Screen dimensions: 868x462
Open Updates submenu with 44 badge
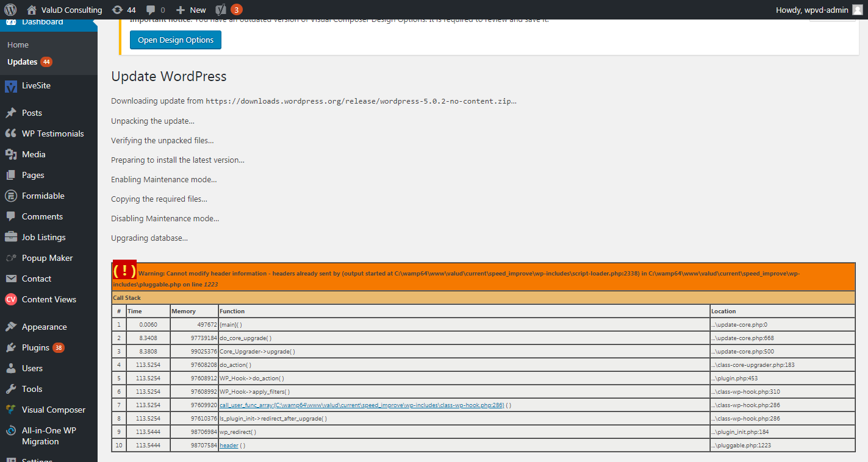[29, 62]
